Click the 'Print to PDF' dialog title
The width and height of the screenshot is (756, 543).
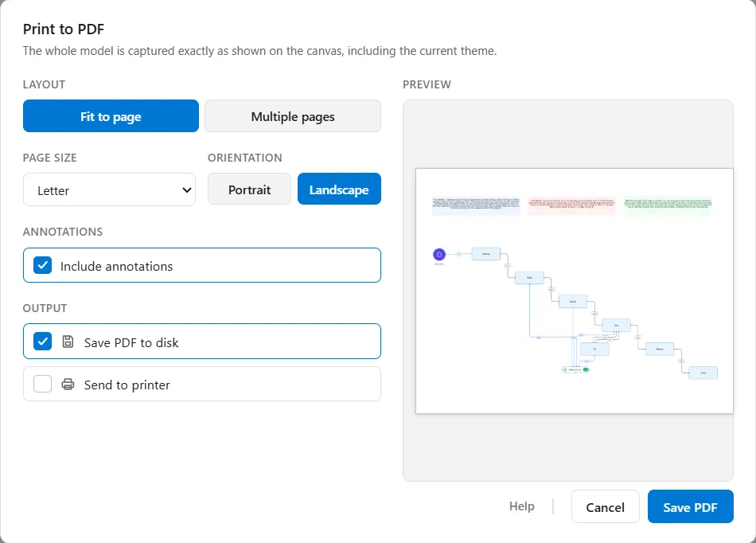(64, 29)
